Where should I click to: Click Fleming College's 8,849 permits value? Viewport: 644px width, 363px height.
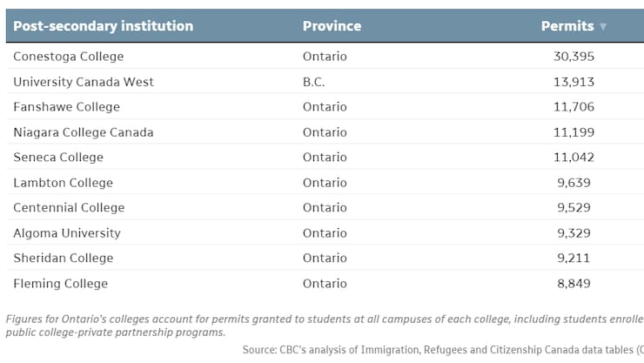577,284
